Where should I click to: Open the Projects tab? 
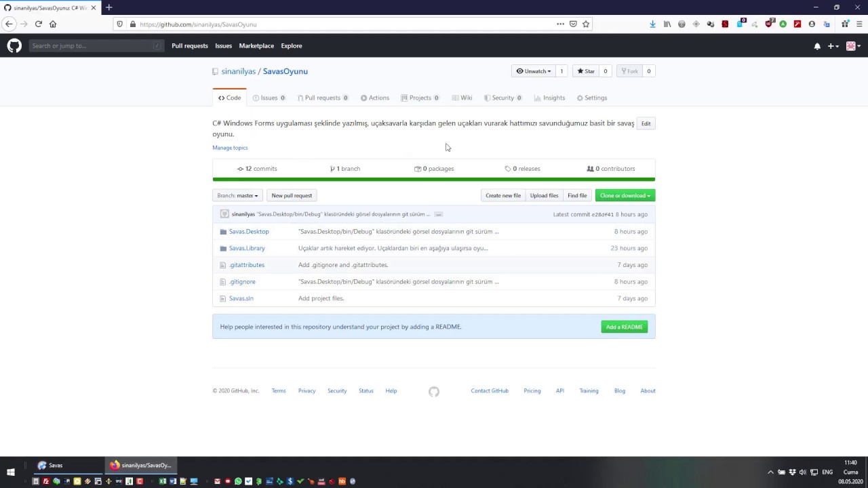click(x=420, y=98)
